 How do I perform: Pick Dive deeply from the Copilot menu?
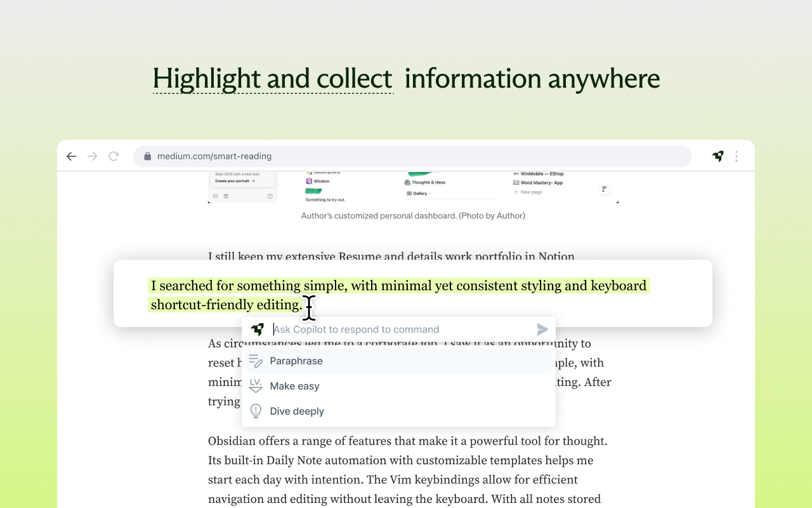398,411
